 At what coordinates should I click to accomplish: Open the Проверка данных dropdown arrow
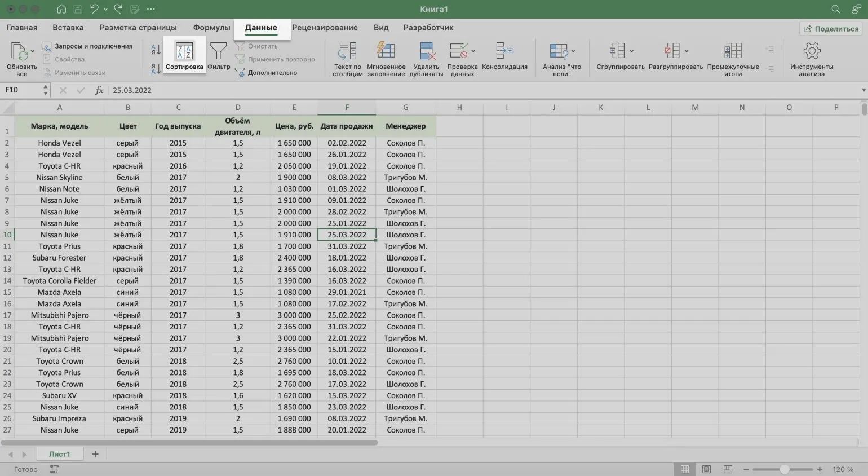473,51
